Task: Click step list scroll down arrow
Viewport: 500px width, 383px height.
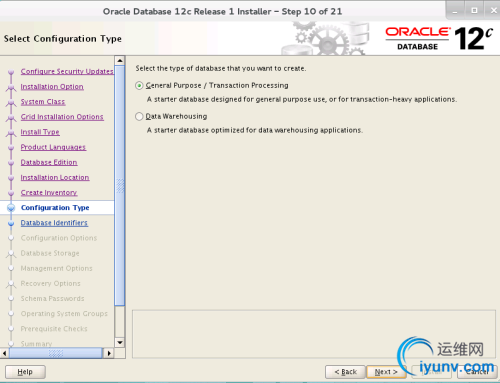Action: [x=120, y=342]
